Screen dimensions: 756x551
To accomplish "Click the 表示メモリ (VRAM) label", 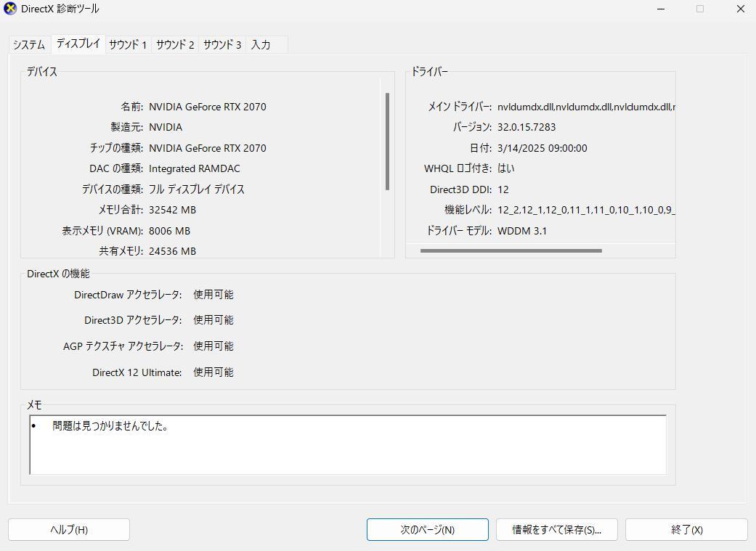I will point(102,231).
